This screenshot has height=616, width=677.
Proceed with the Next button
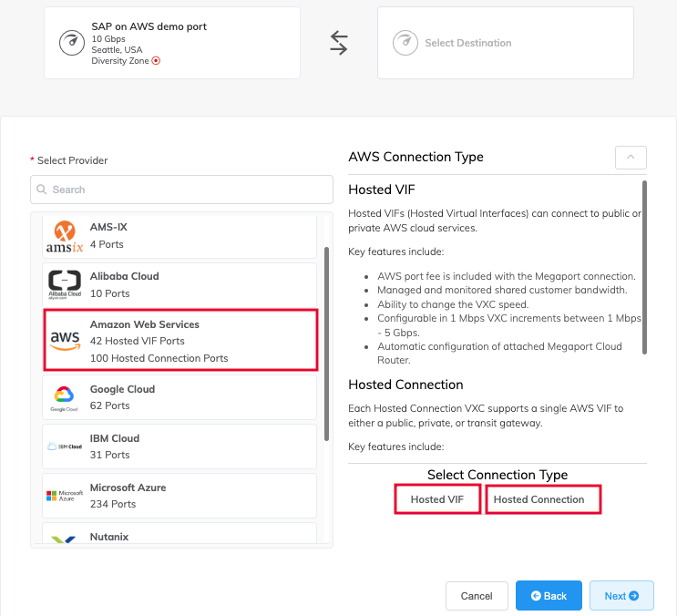pyautogui.click(x=621, y=596)
